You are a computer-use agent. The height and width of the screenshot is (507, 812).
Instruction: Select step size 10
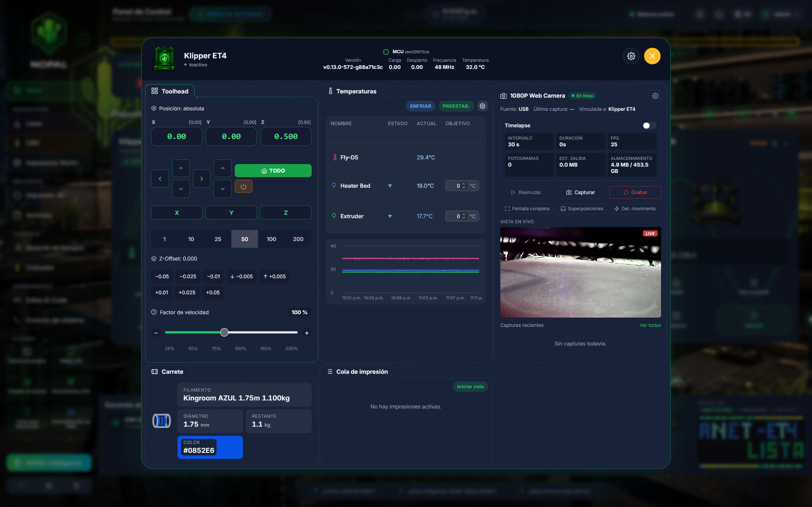click(x=191, y=239)
